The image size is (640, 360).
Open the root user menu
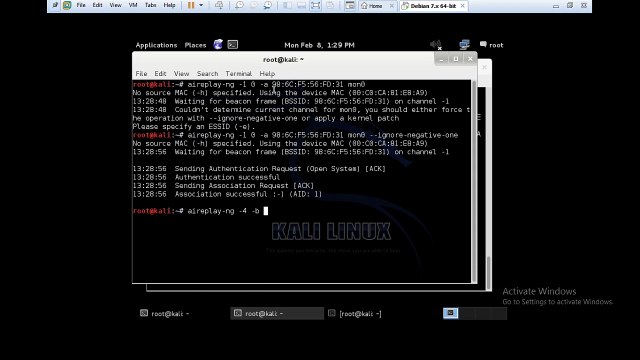coord(492,45)
